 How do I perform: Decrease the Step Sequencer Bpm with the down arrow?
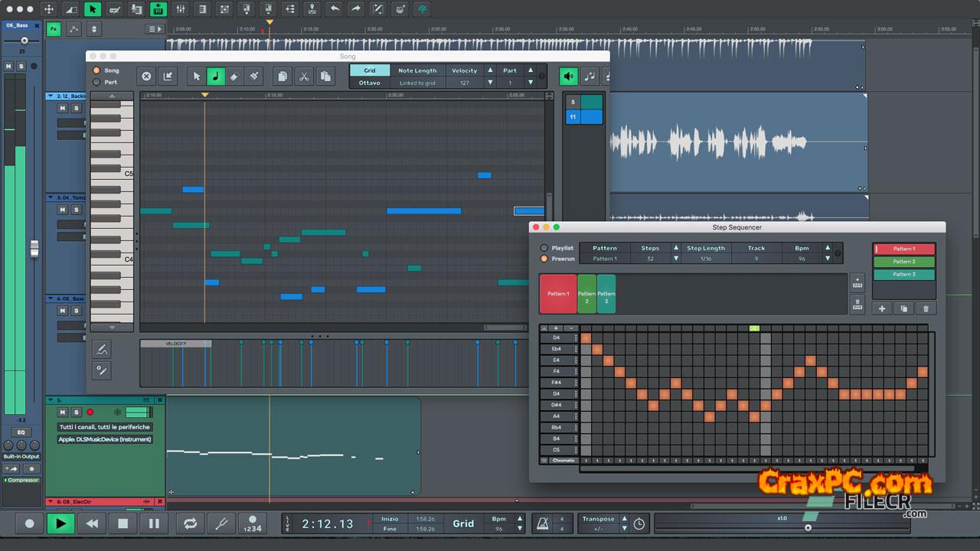827,259
